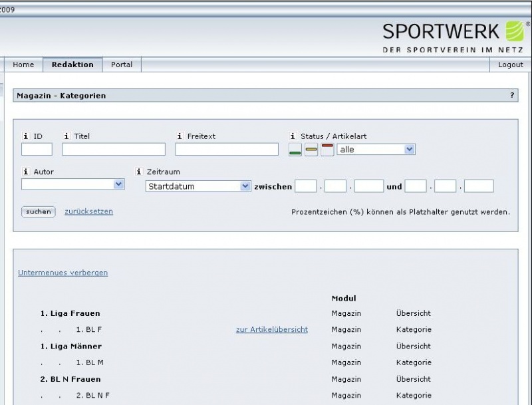Toggle the green status filter
532x405 pixels.
point(295,150)
